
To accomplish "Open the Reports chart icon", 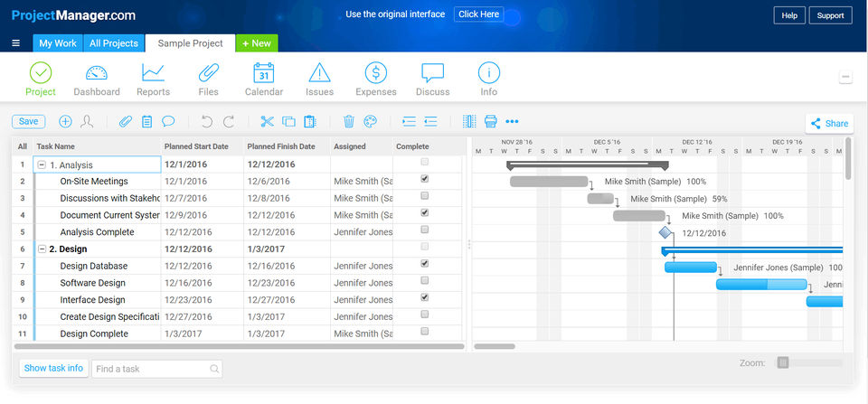I will pos(153,72).
